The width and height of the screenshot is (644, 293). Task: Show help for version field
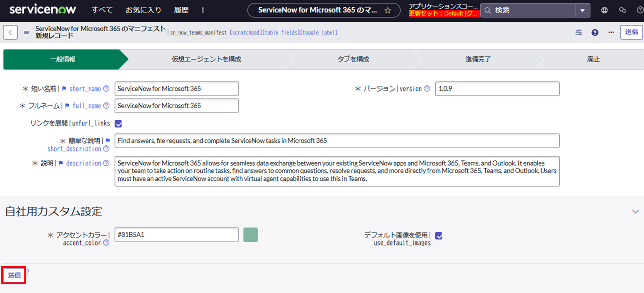click(x=427, y=89)
